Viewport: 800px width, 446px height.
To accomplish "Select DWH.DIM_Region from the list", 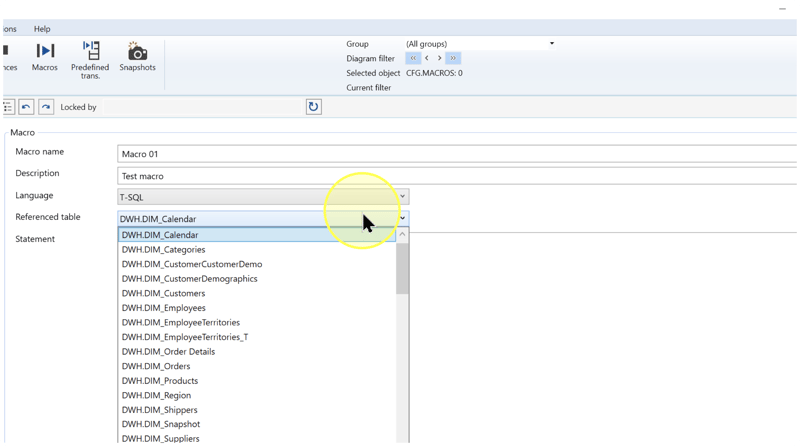I will (x=257, y=395).
